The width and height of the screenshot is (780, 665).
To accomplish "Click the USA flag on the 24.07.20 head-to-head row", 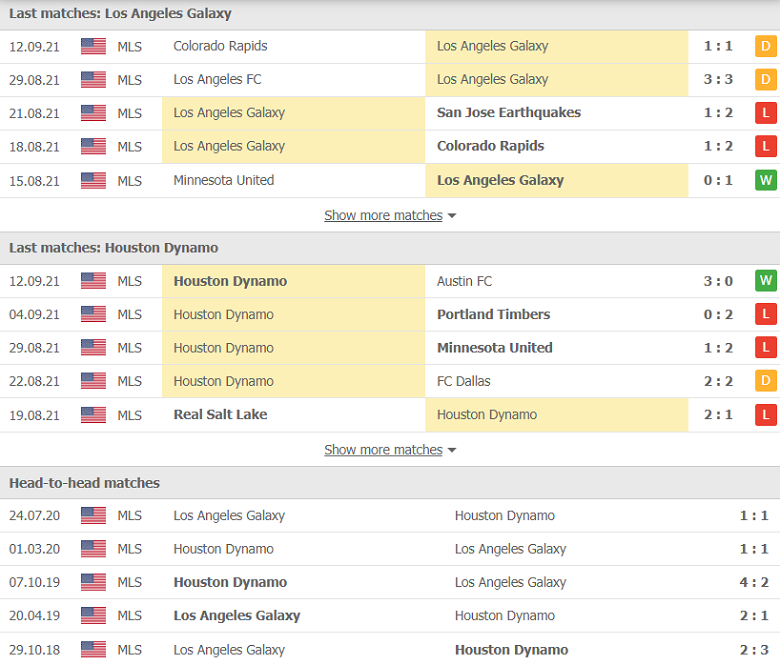I will (x=94, y=515).
